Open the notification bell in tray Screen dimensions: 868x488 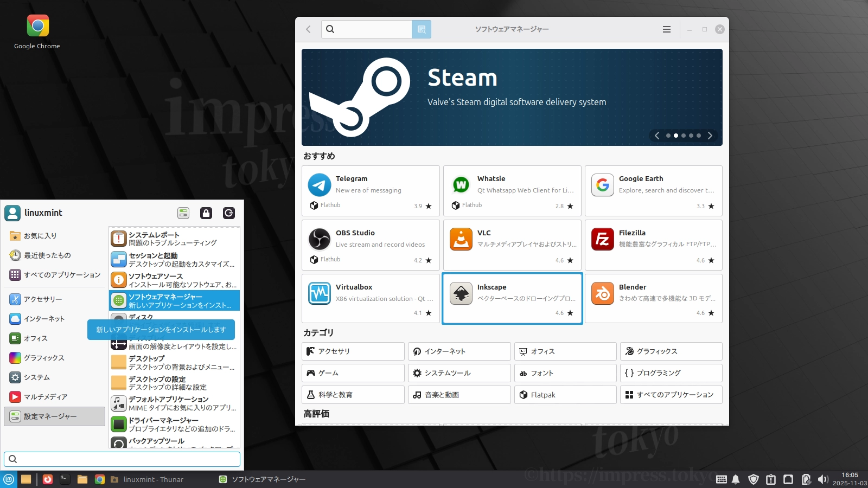(736, 479)
